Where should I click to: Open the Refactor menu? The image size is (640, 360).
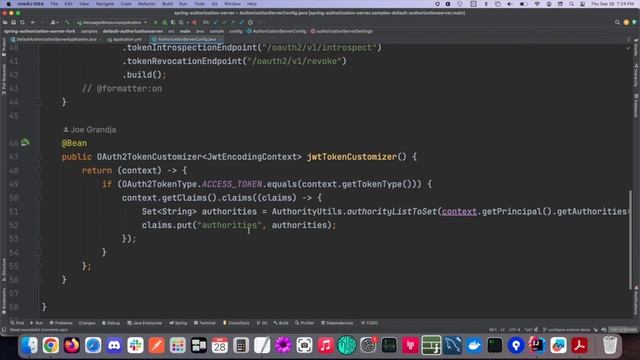pyautogui.click(x=147, y=4)
